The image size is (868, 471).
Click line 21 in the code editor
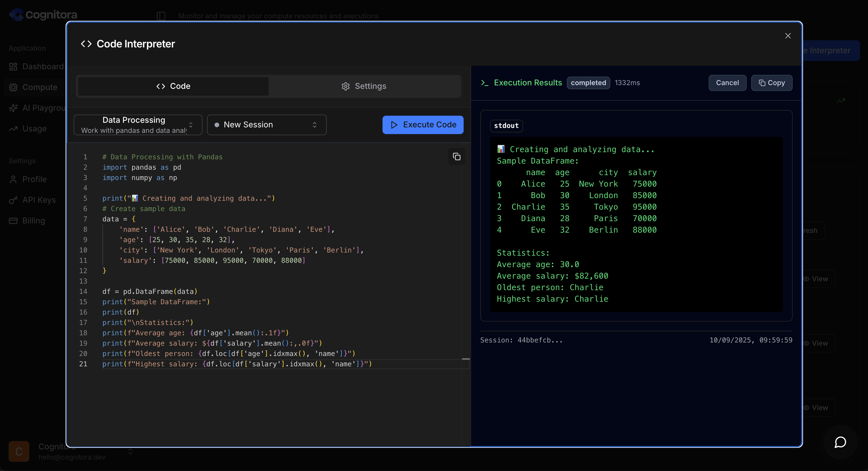click(237, 364)
